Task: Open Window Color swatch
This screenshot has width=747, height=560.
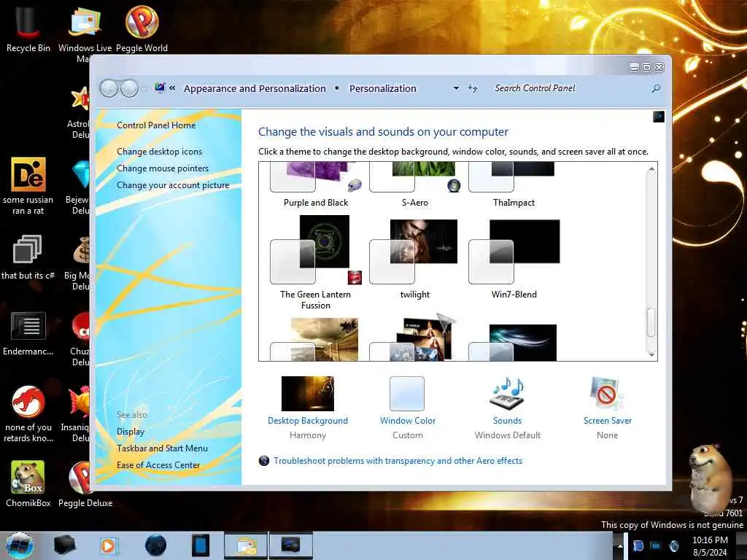Action: click(x=407, y=393)
